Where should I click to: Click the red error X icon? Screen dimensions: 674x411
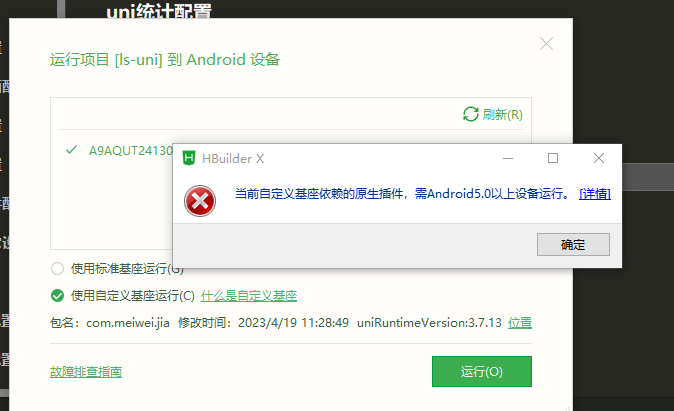pos(200,201)
